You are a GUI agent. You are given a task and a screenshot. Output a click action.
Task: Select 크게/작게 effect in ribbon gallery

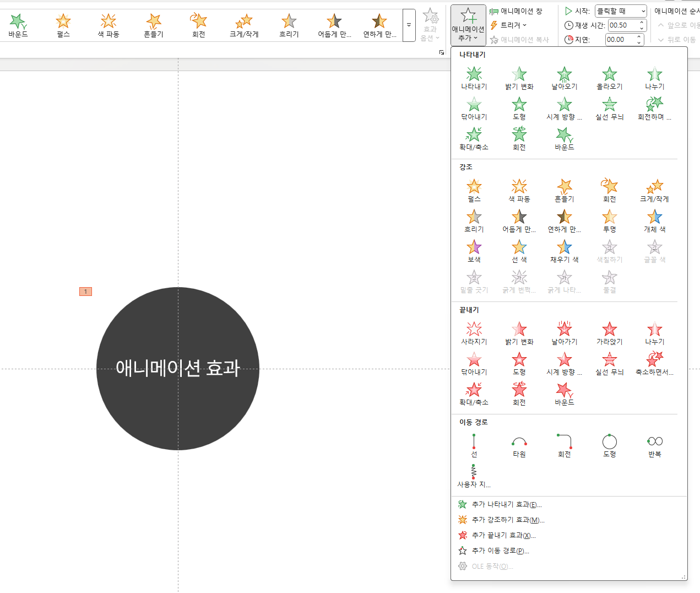[244, 25]
